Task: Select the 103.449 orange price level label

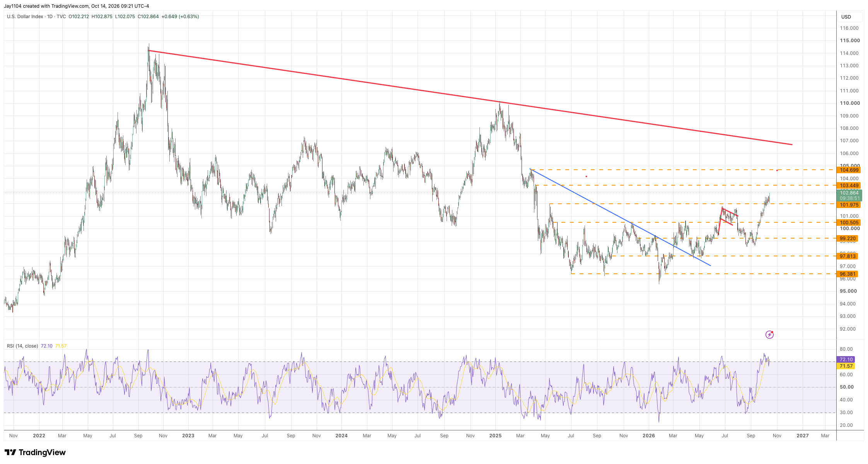Action: coord(849,186)
